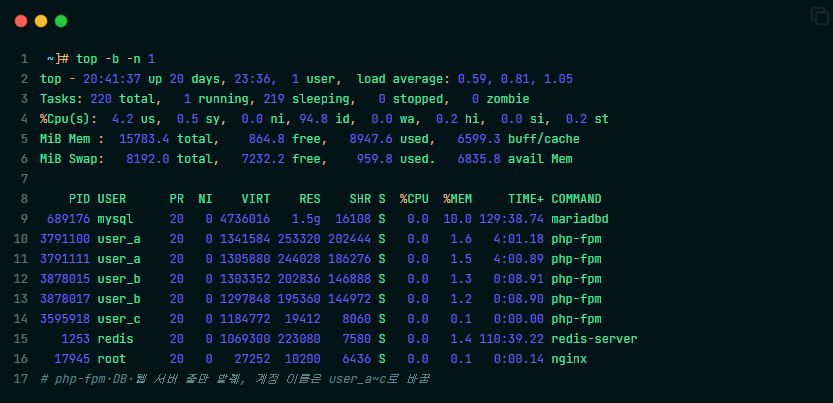Select the mariadbd time 129:38.74
Viewport: 833px width, 403px height.
[x=512, y=219]
